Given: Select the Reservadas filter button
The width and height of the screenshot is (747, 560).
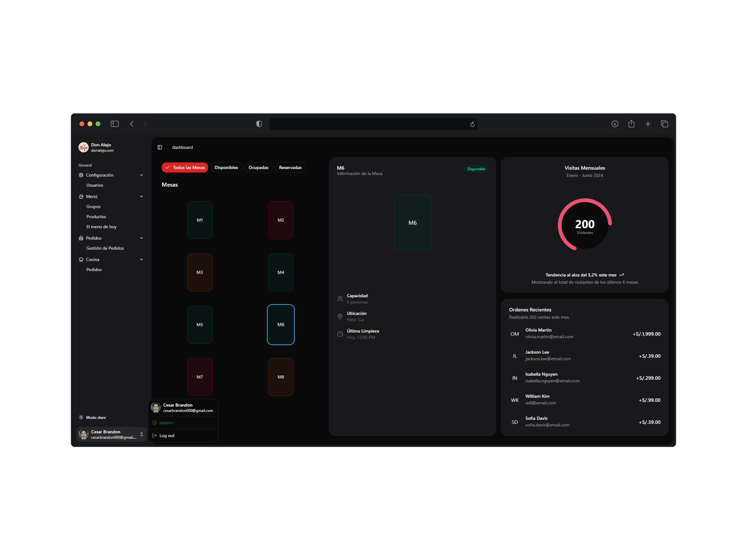Looking at the screenshot, I should pyautogui.click(x=290, y=167).
